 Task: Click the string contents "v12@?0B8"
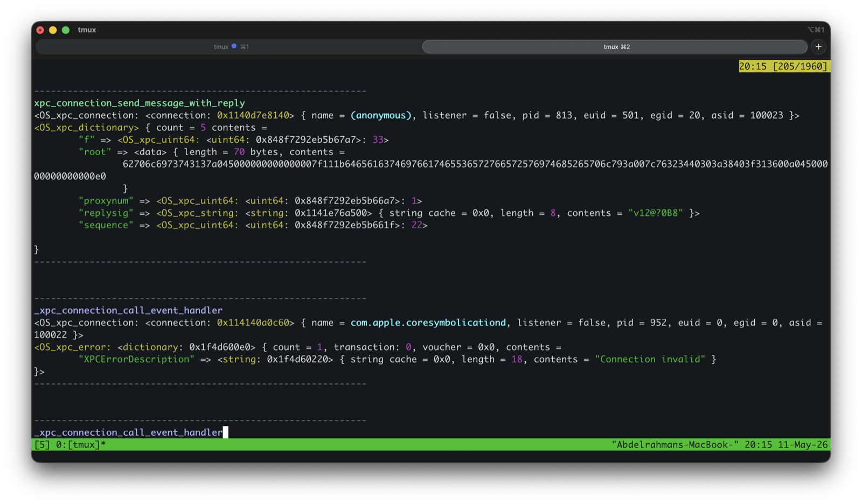click(656, 213)
